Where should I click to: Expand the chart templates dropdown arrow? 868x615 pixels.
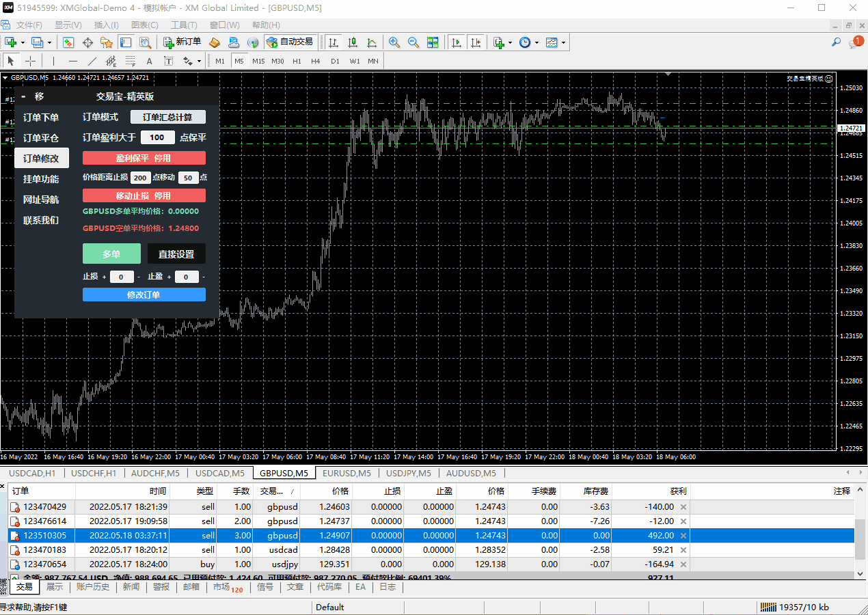(564, 42)
